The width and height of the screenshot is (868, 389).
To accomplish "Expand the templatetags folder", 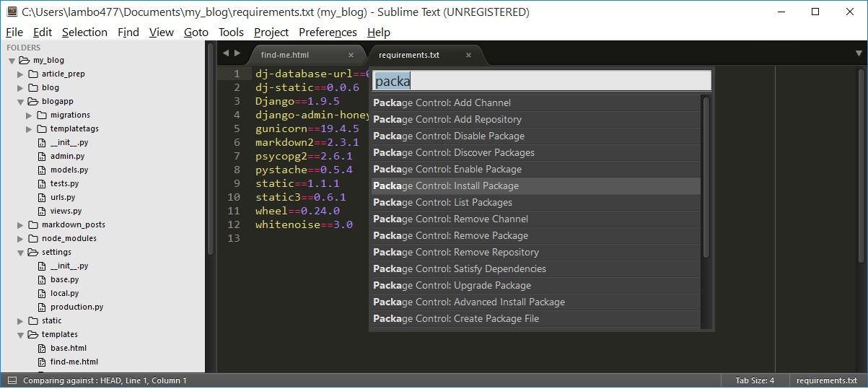I will (x=30, y=129).
